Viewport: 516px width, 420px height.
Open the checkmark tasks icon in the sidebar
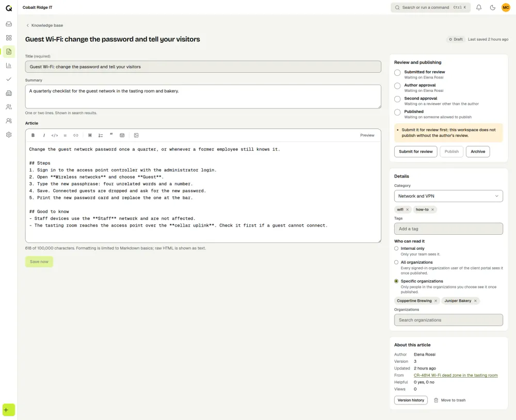click(9, 79)
